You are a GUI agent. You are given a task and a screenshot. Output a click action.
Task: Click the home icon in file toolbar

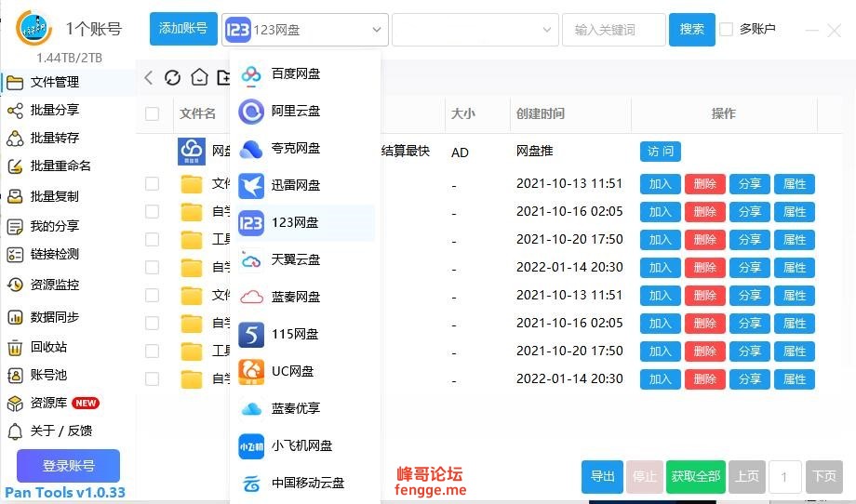tap(199, 77)
